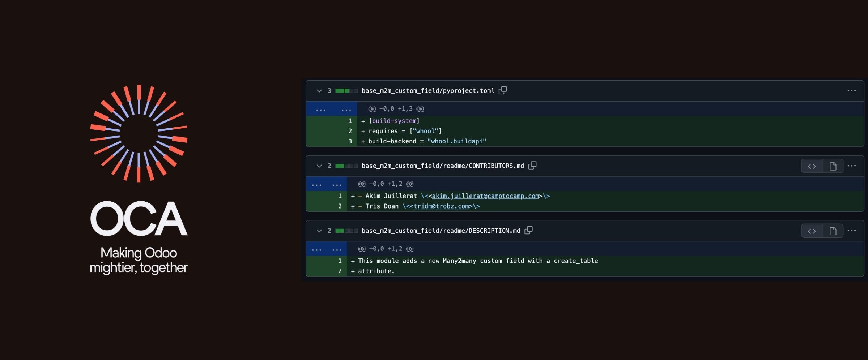This screenshot has width=868, height=360.
Task: Select the 'build-backend = "whool.buildapi"' line
Action: tap(610, 141)
